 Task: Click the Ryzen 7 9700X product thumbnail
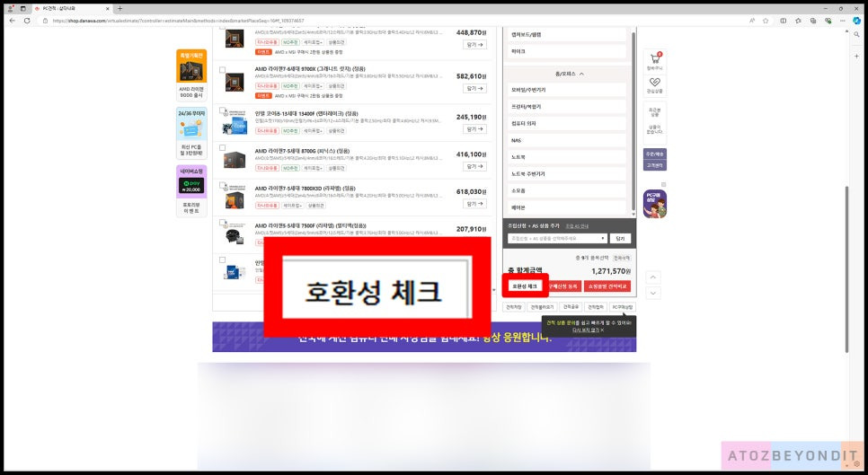235,82
